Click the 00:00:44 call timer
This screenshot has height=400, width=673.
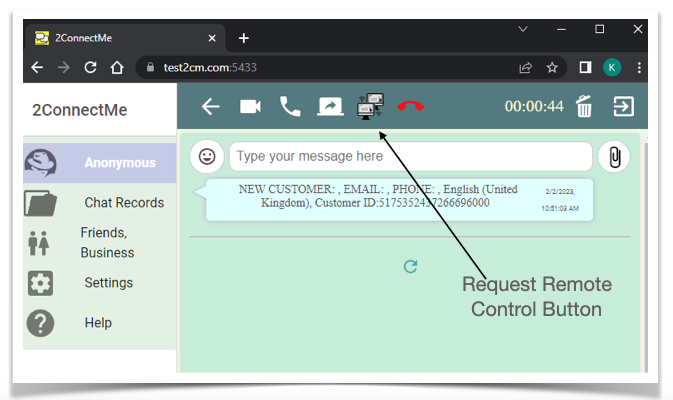point(534,106)
